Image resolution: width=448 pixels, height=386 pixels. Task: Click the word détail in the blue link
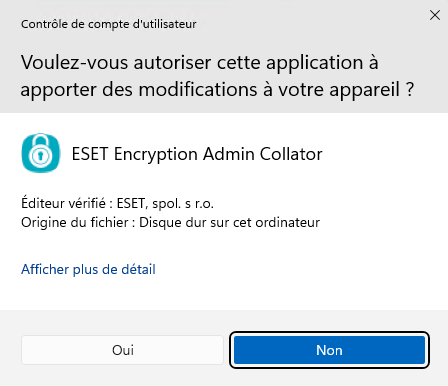coord(138,269)
